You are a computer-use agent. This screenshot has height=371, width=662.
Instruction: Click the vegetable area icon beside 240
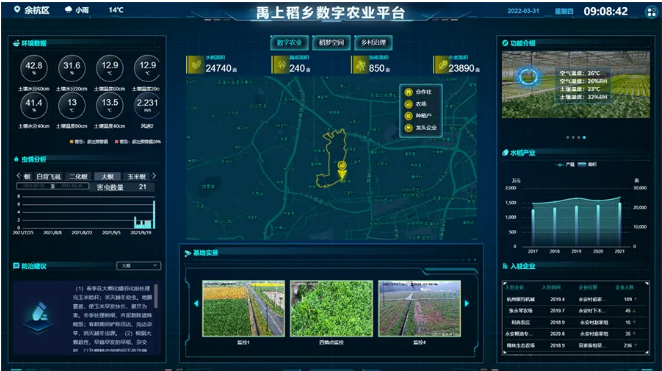click(x=280, y=65)
